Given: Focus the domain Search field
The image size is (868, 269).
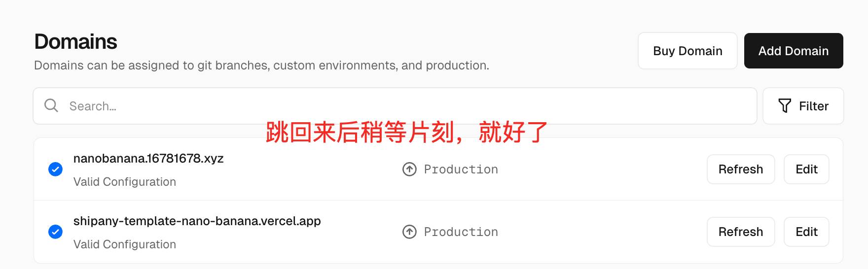Looking at the screenshot, I should coord(395,106).
